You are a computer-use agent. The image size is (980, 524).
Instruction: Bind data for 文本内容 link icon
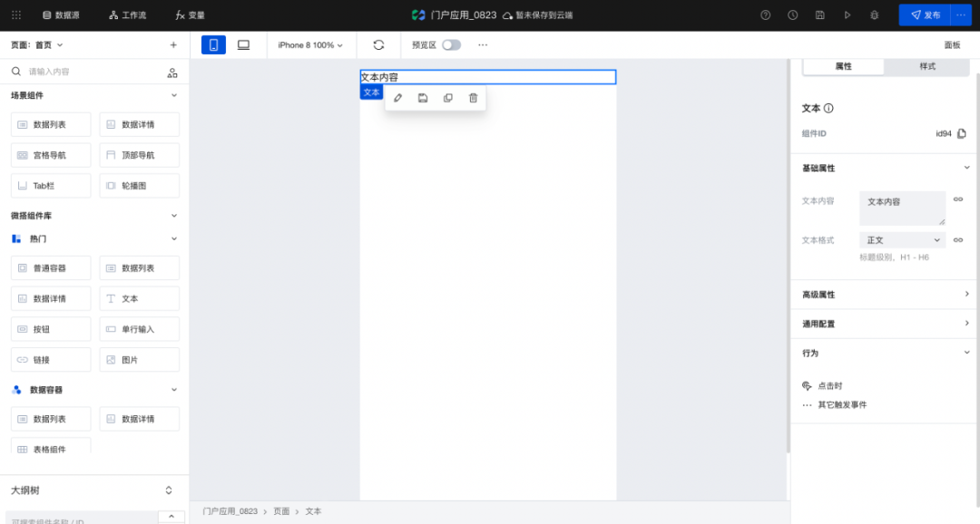click(957, 199)
